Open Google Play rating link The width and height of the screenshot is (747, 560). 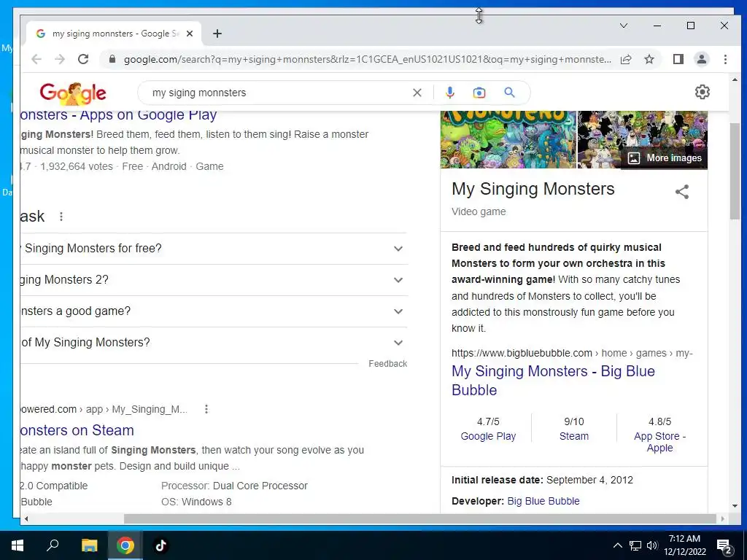pyautogui.click(x=488, y=436)
